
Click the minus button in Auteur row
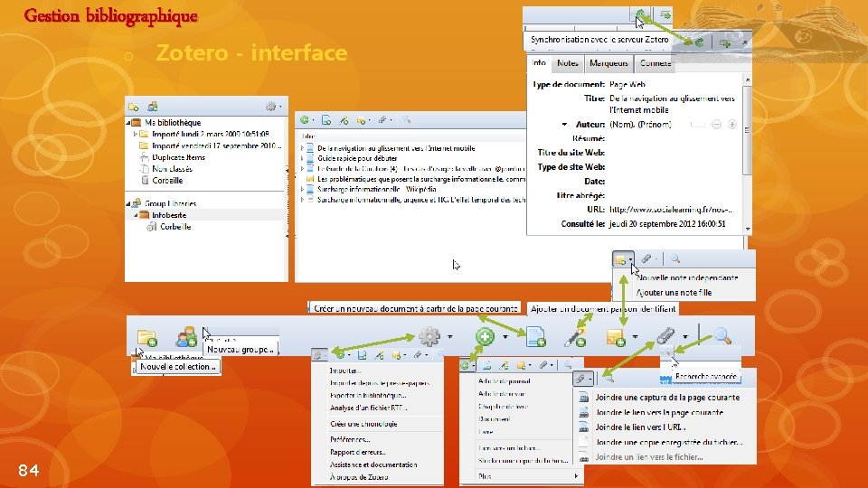[x=716, y=125]
